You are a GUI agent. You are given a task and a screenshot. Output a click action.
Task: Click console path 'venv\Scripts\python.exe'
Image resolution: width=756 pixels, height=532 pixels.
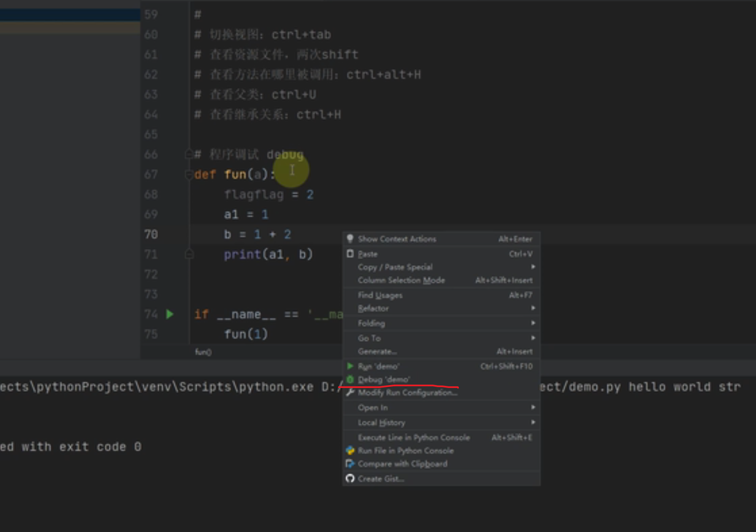227,387
